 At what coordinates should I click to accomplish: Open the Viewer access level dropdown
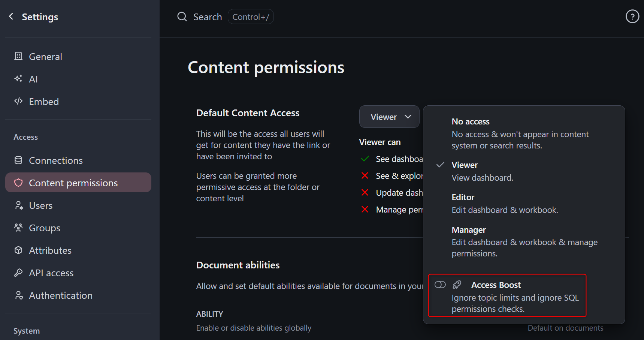coord(389,117)
